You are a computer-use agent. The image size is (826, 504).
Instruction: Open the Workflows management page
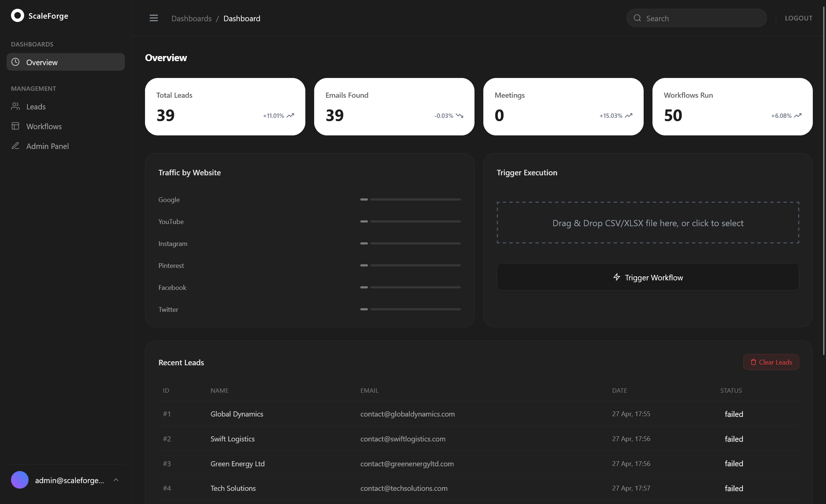coord(66,126)
